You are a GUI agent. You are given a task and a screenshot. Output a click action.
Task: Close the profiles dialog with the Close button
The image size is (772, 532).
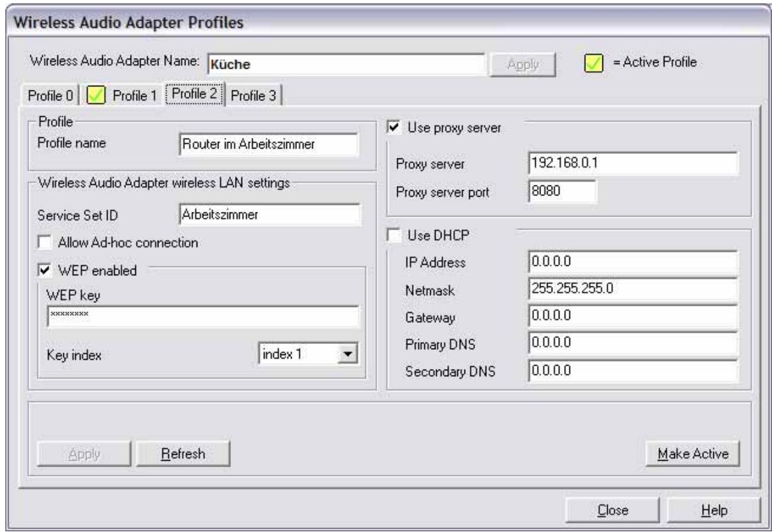point(612,510)
